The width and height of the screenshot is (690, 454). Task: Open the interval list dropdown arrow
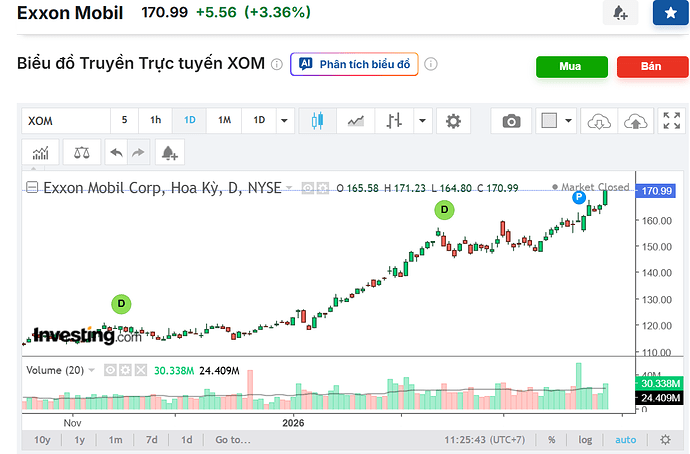(284, 121)
